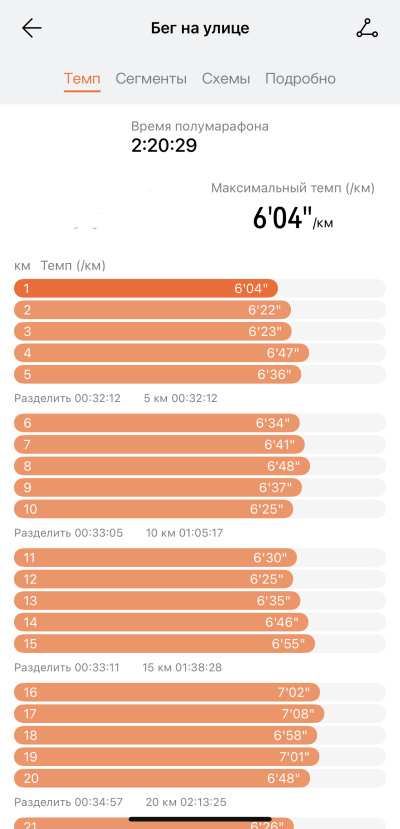Select the Подробно tab
This screenshot has width=400, height=829.
coord(300,79)
